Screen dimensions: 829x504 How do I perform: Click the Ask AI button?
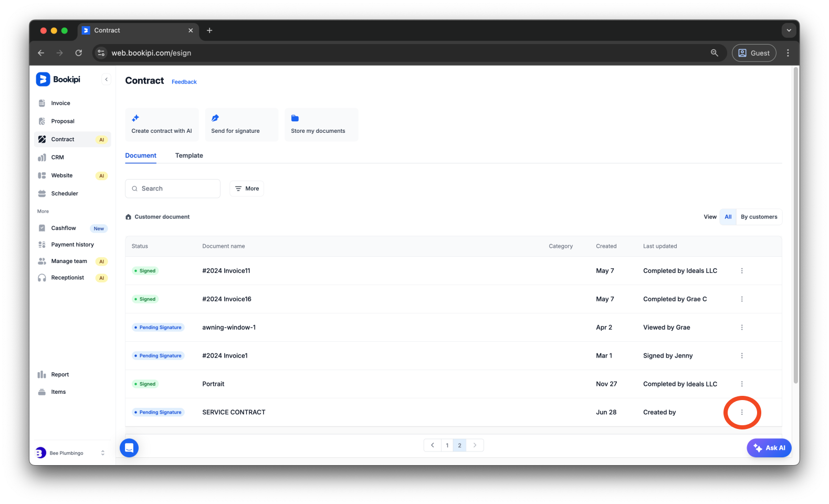(x=769, y=448)
